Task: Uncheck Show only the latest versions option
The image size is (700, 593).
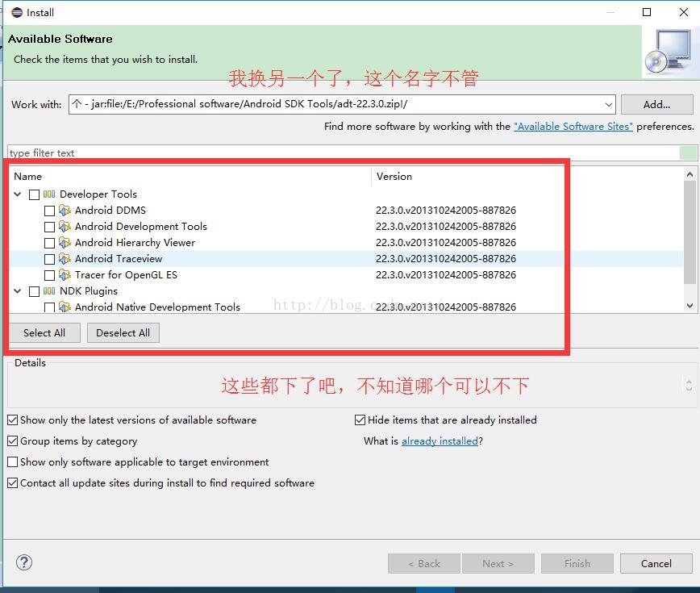Action: pos(13,420)
